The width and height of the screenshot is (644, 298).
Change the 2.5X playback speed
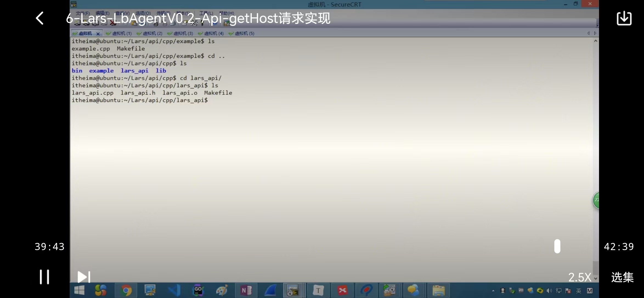(580, 277)
